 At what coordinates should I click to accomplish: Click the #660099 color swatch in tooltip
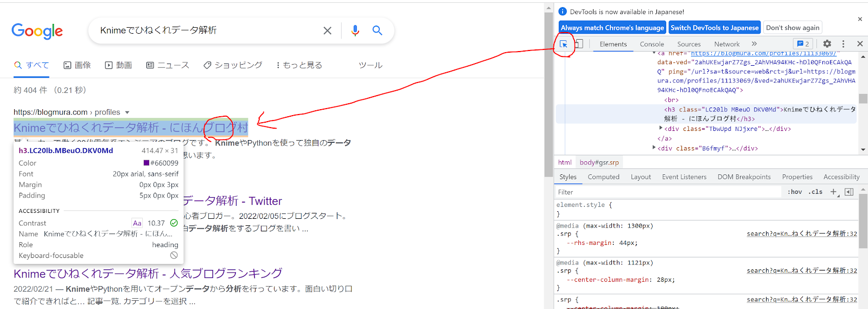coord(146,163)
